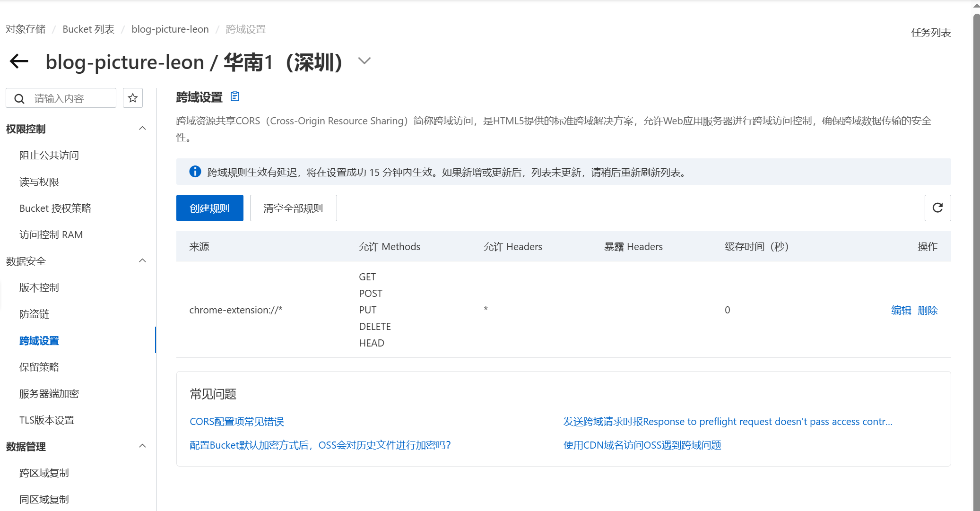Click the 清空全部规则 button
Screen dimensions: 980x511
click(293, 208)
